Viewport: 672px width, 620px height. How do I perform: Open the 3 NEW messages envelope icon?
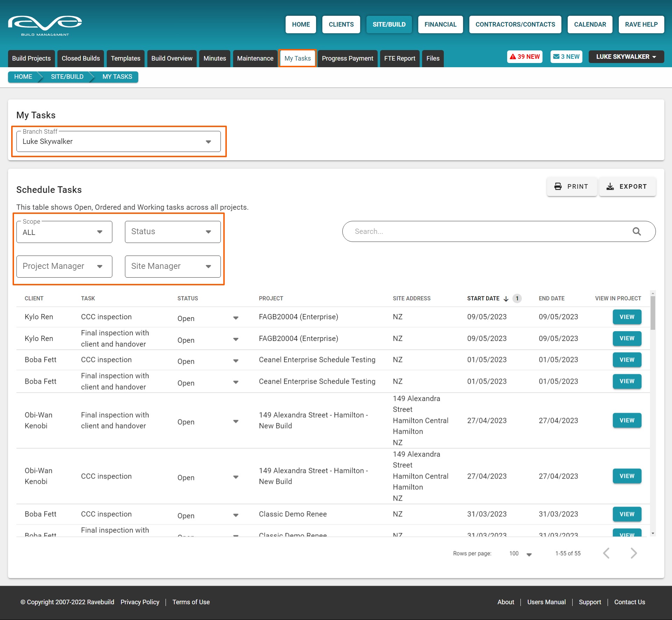[556, 57]
